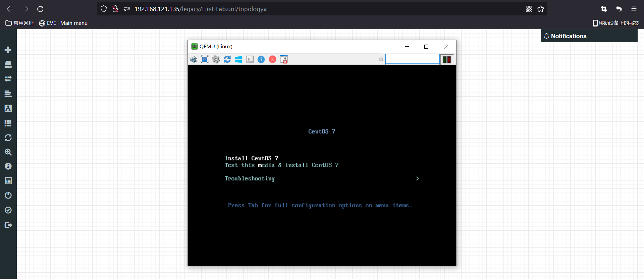Image resolution: width=644 pixels, height=279 pixels.
Task: Open startup-configs icon in sidebar
Action: 8,94
